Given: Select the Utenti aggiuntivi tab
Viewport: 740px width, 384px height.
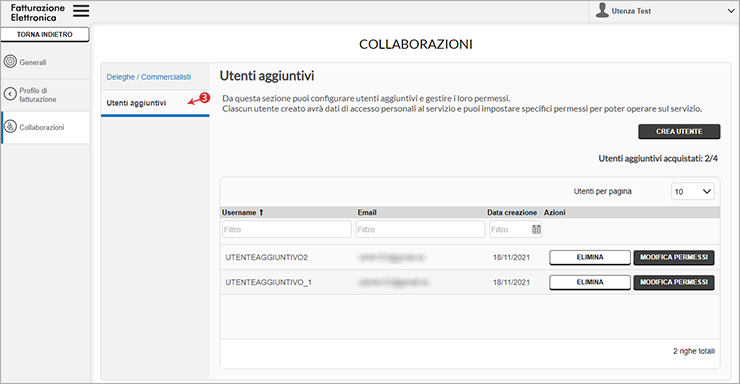Looking at the screenshot, I should (155, 103).
